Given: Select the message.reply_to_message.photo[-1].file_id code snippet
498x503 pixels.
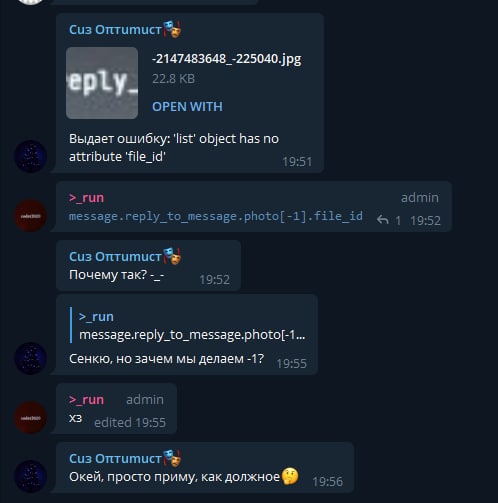Looking at the screenshot, I should pyautogui.click(x=216, y=216).
